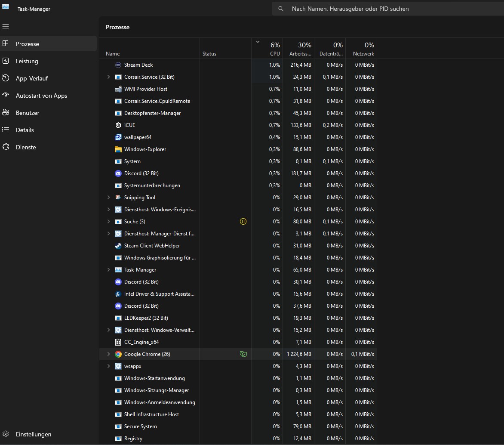The image size is (504, 445).
Task: Switch to the Leistung page
Action: (48, 61)
